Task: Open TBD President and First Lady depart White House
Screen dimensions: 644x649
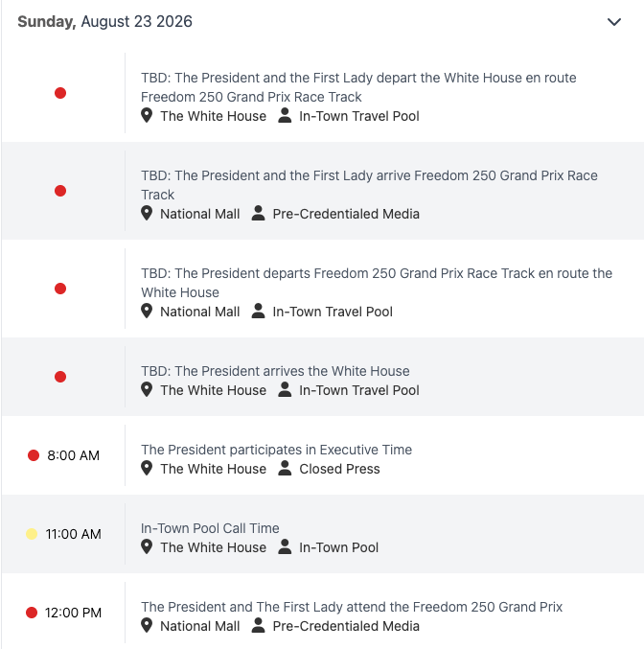Action: click(358, 87)
